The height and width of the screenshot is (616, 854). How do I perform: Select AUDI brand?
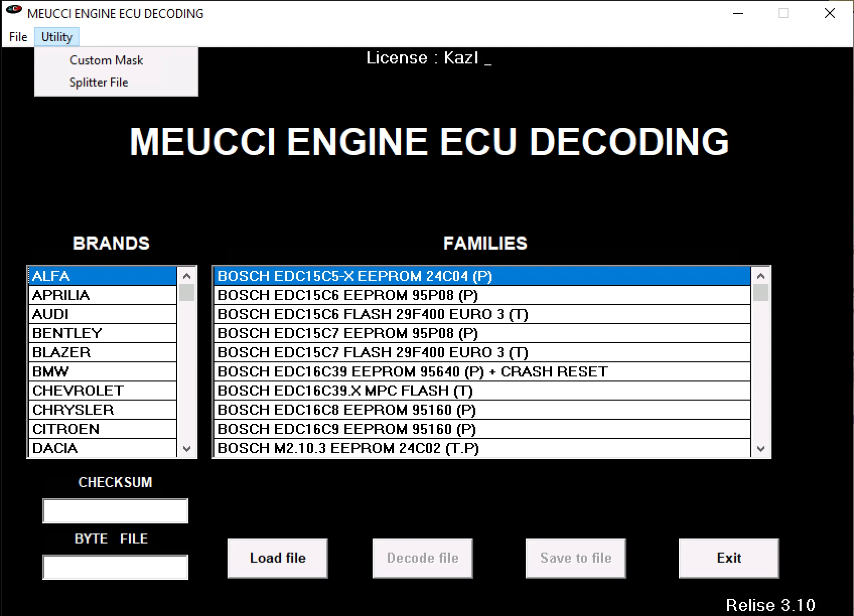(103, 315)
